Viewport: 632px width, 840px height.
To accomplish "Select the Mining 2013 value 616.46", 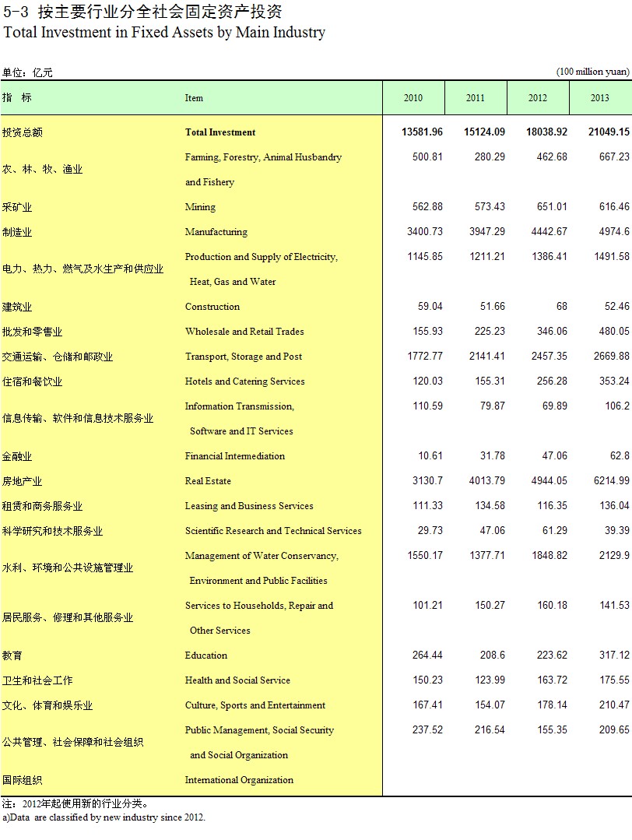I will coord(614,206).
